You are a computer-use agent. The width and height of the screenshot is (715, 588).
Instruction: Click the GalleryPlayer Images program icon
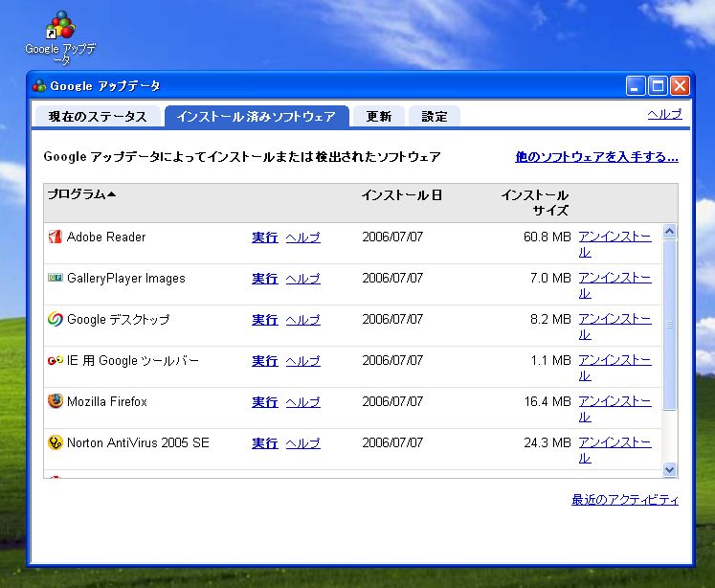(x=56, y=278)
